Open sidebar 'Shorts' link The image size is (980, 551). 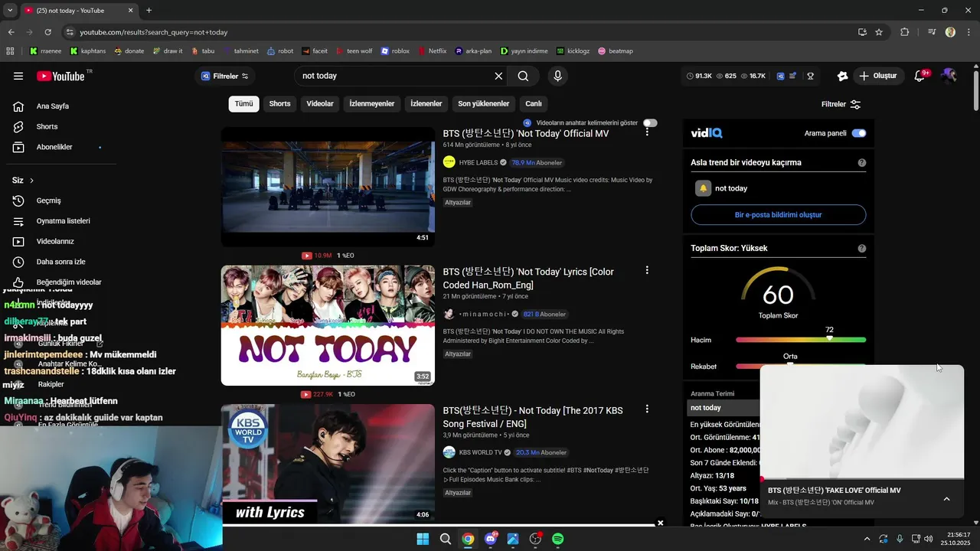click(47, 126)
